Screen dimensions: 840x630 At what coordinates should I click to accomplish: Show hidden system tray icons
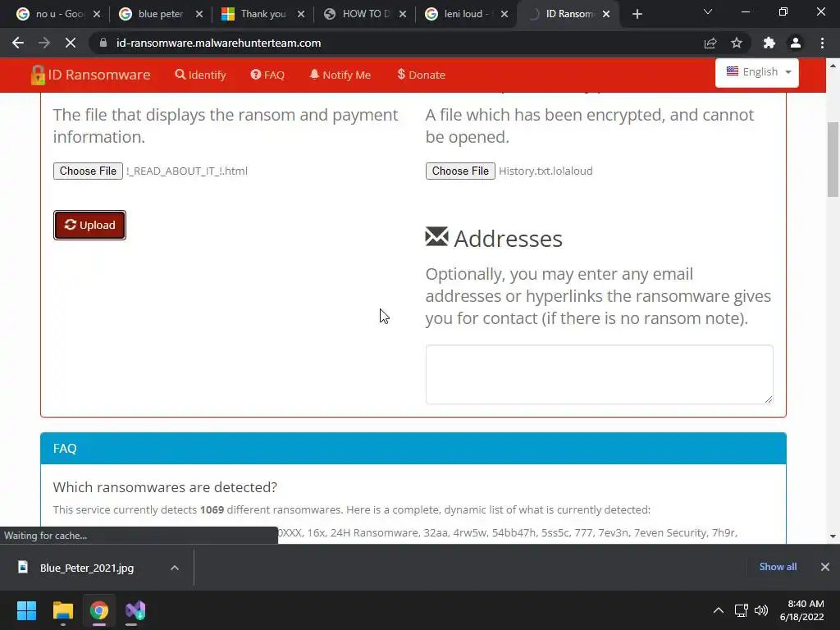tap(719, 610)
